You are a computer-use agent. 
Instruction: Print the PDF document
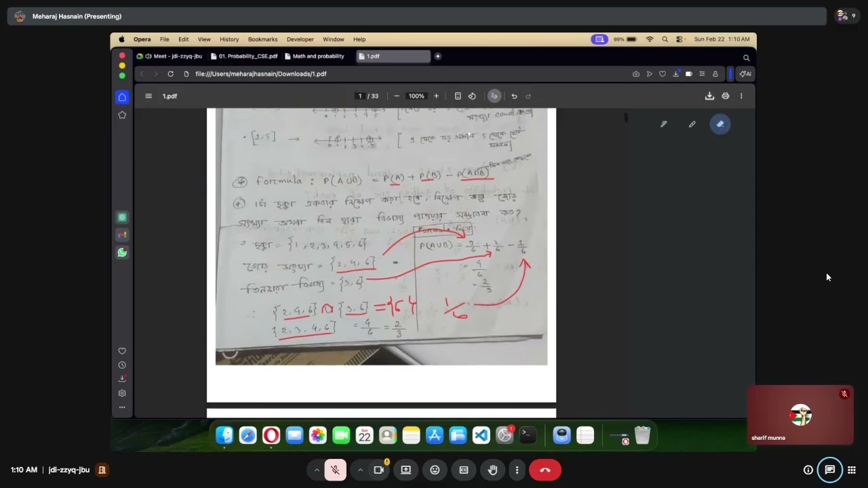[726, 96]
